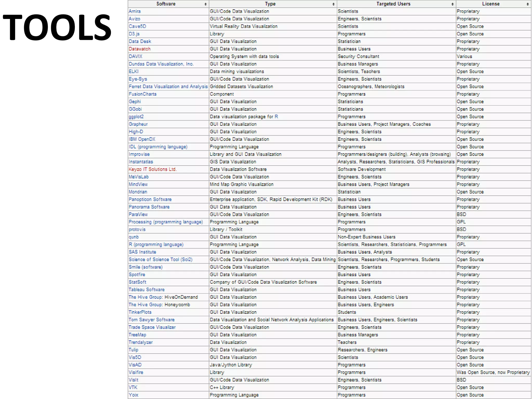The width and height of the screenshot is (532, 399).
Task: Open R (programming language) link
Action: coord(156,245)
